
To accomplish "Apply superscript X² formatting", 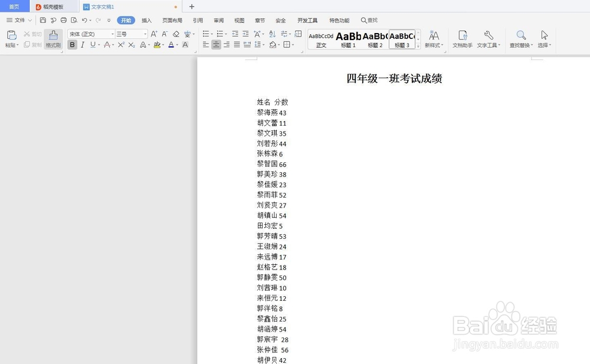I will [121, 45].
